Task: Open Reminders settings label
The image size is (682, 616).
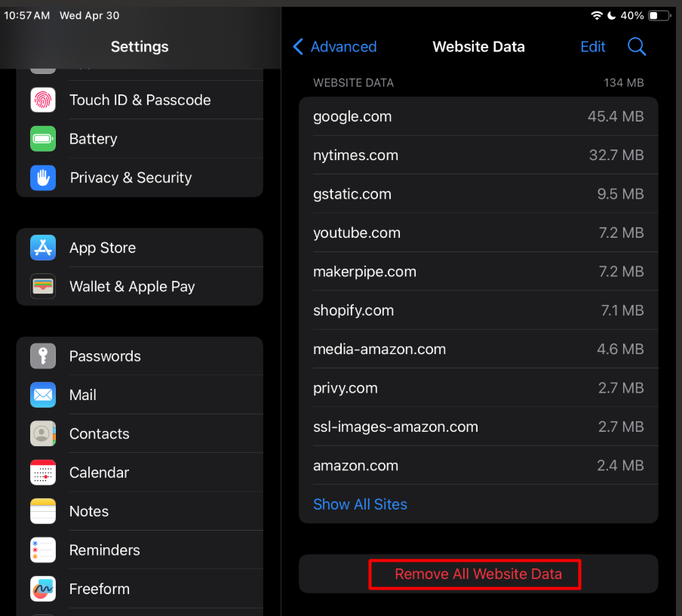Action: point(104,550)
